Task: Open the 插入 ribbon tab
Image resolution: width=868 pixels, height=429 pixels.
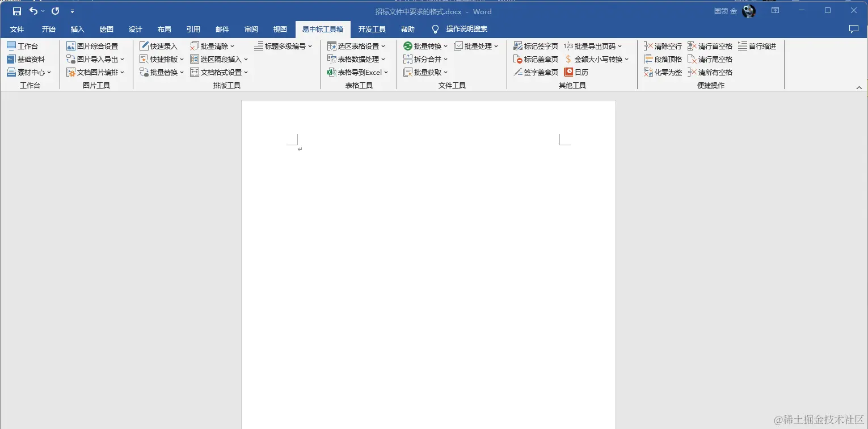Action: click(x=77, y=30)
